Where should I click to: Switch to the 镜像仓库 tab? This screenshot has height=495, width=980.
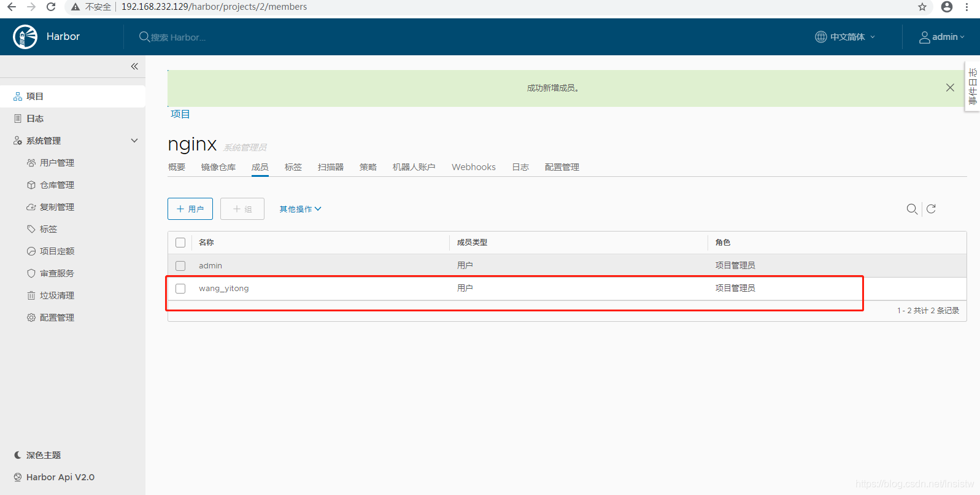tap(218, 167)
